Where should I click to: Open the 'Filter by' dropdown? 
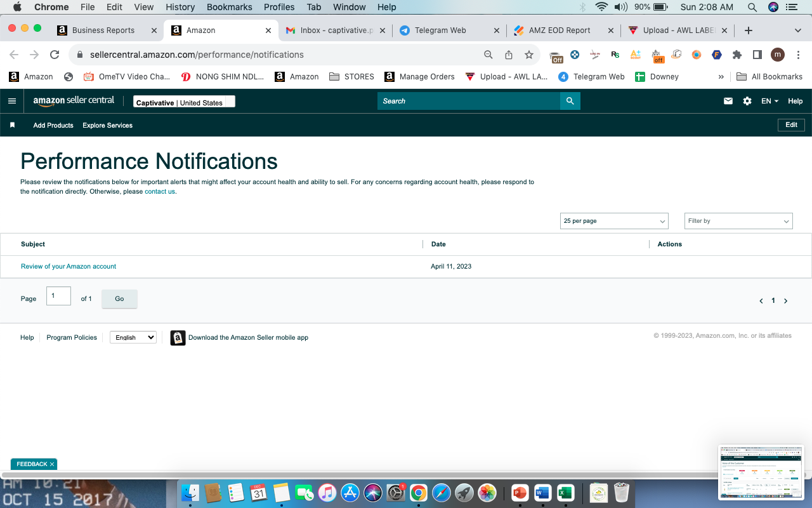[738, 221]
